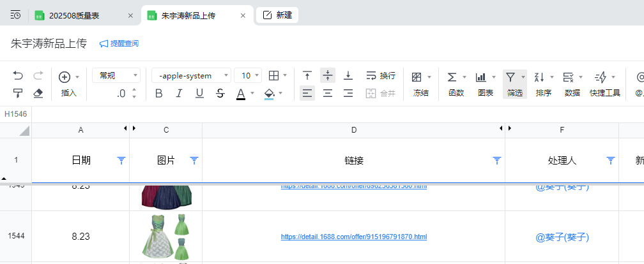Screen dimensions: 644x264
Task: Click the eraser clear-format icon
Action: [x=38, y=93]
